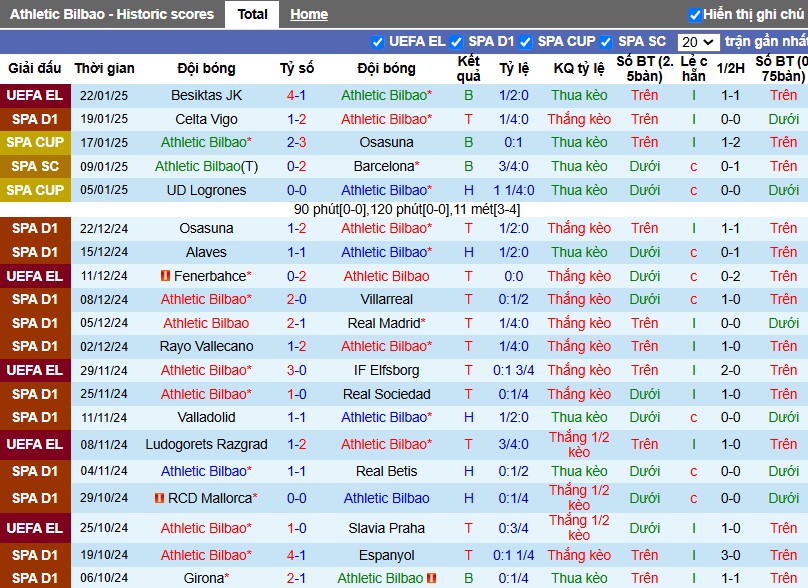Open the Barcelona team link
The width and height of the screenshot is (808, 588).
pyautogui.click(x=384, y=166)
